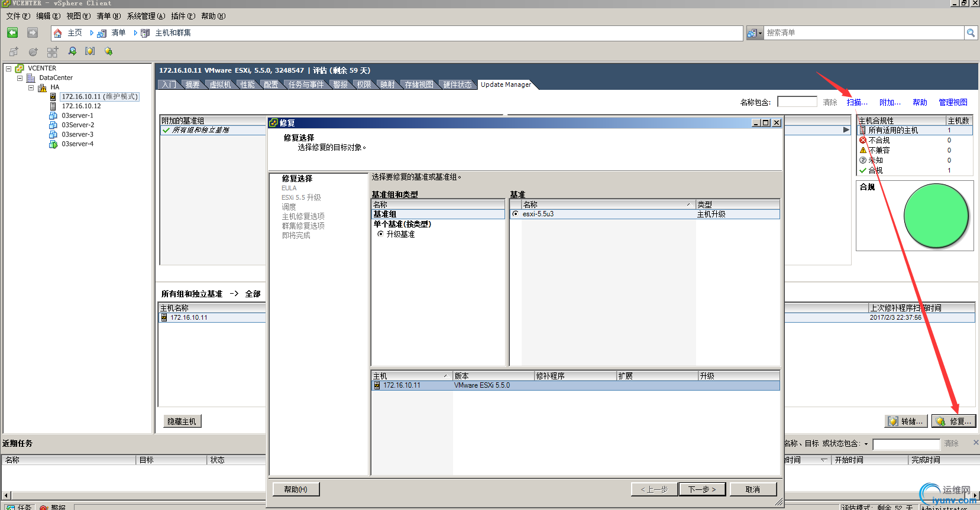Click the VM icon beside 03Server-2
Viewport: 980px width, 510px height.
[x=53, y=125]
